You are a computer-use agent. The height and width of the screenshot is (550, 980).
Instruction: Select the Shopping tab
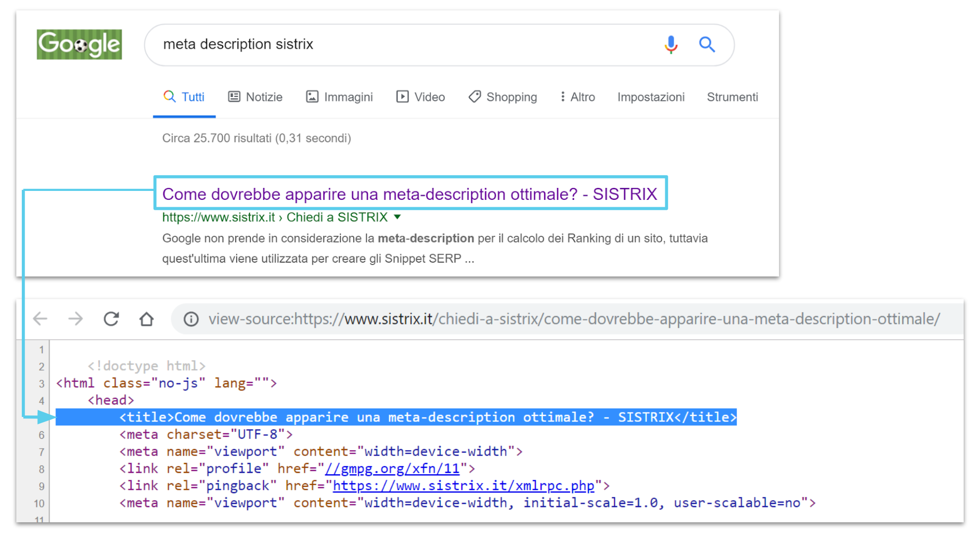503,97
